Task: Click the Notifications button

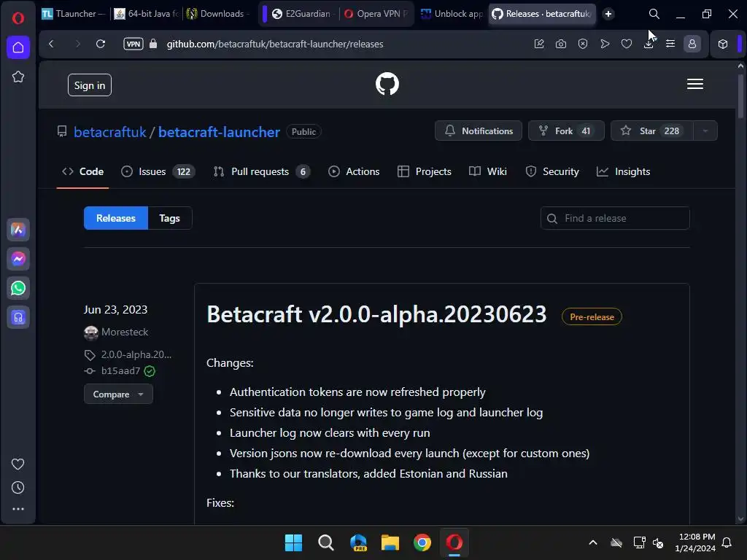Action: coord(479,131)
